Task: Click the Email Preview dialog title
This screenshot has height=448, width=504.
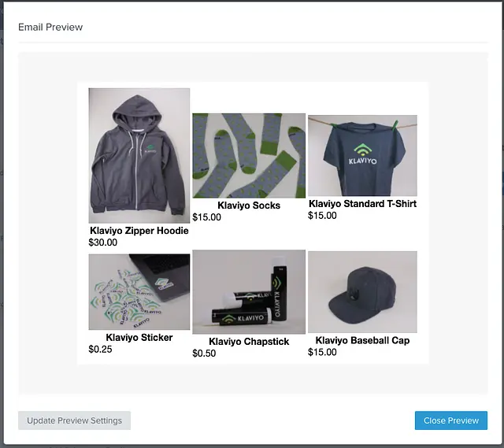Action: (x=50, y=27)
